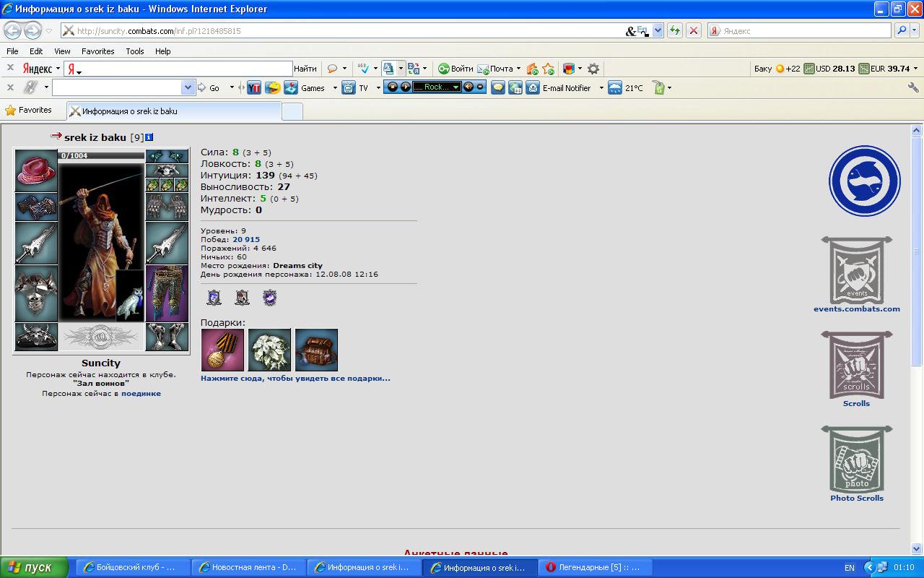The image size is (924, 578).
Task: Open the earrings equipment slot
Action: 167,156
